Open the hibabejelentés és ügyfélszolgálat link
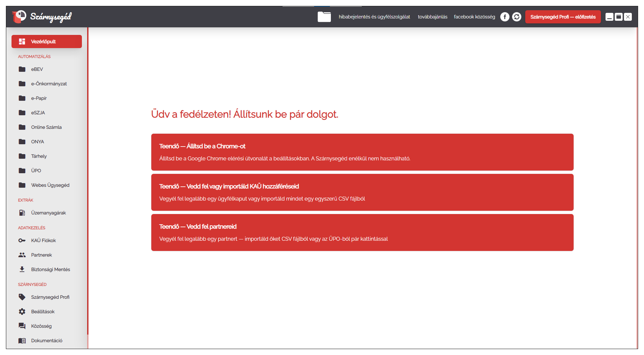The image size is (644, 355). pos(374,17)
